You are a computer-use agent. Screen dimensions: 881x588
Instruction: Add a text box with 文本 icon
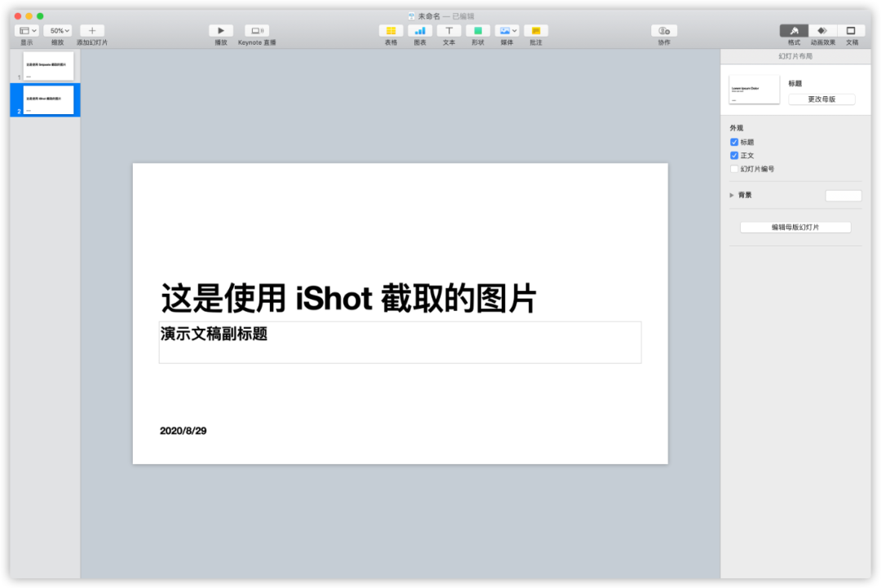click(449, 31)
